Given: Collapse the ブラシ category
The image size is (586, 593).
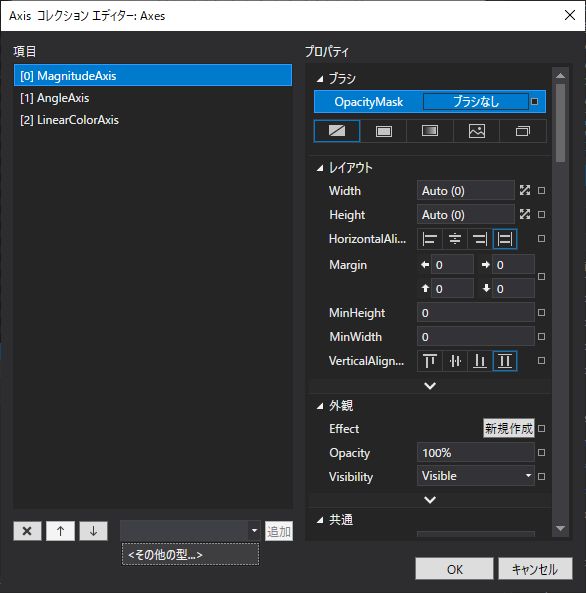Looking at the screenshot, I should 320,79.
